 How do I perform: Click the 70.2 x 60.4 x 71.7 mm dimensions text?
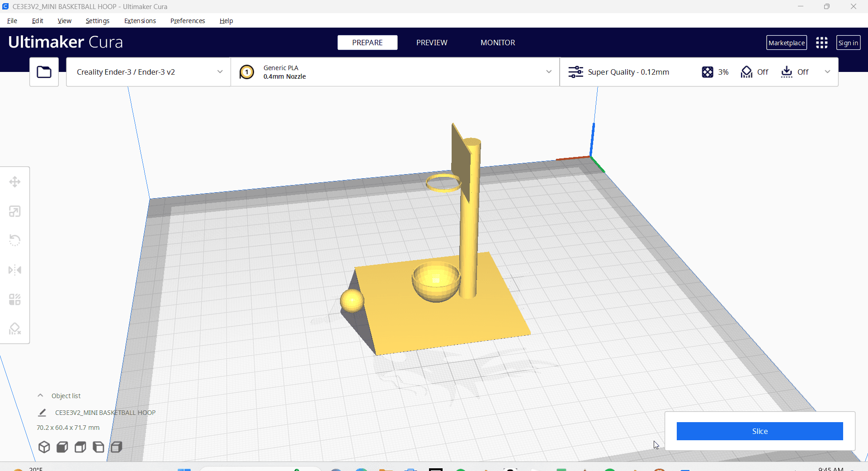(x=68, y=428)
